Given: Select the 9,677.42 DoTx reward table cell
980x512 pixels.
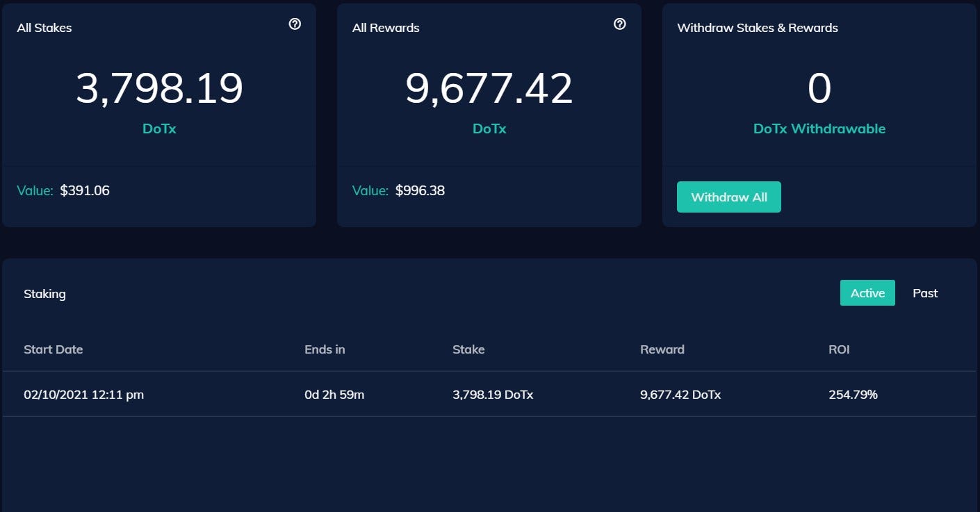Looking at the screenshot, I should (680, 395).
